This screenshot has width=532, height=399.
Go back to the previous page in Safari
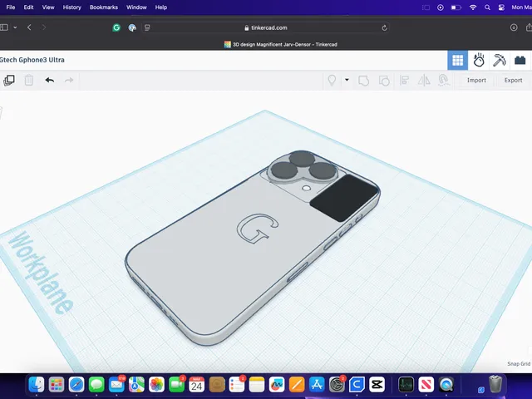pyautogui.click(x=29, y=27)
